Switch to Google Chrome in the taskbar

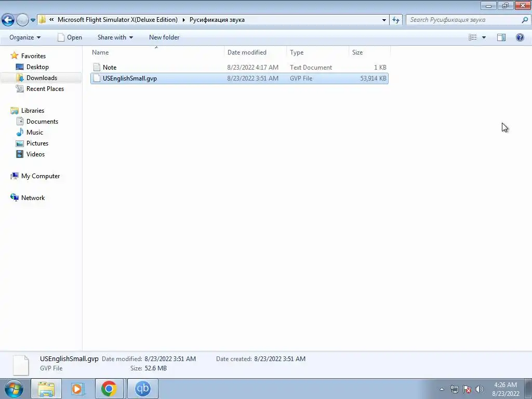pos(109,389)
